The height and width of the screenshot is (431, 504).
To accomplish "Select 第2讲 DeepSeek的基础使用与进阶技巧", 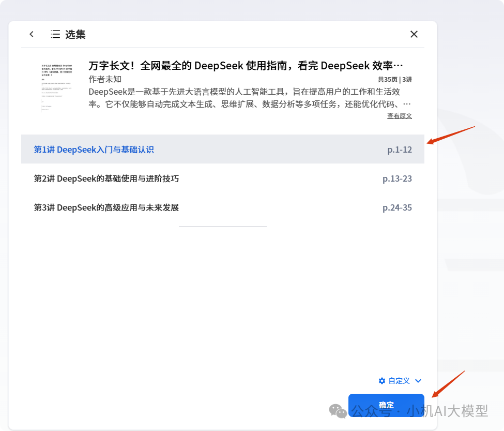I will pos(222,179).
